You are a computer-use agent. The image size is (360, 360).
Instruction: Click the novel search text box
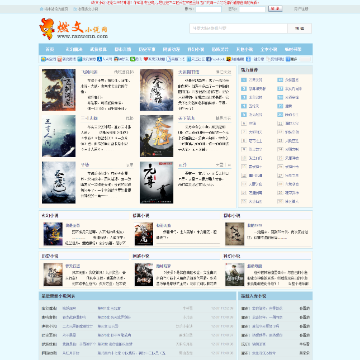(x=238, y=28)
